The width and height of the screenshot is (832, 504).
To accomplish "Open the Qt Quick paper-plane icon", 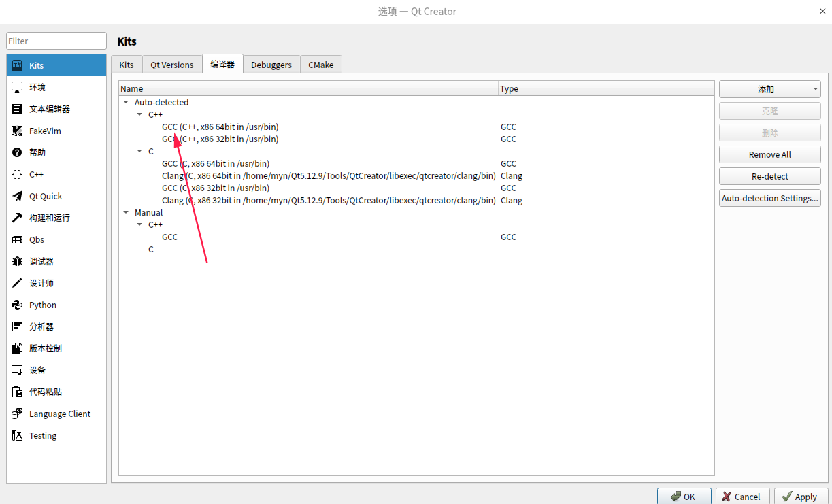I will click(x=17, y=196).
